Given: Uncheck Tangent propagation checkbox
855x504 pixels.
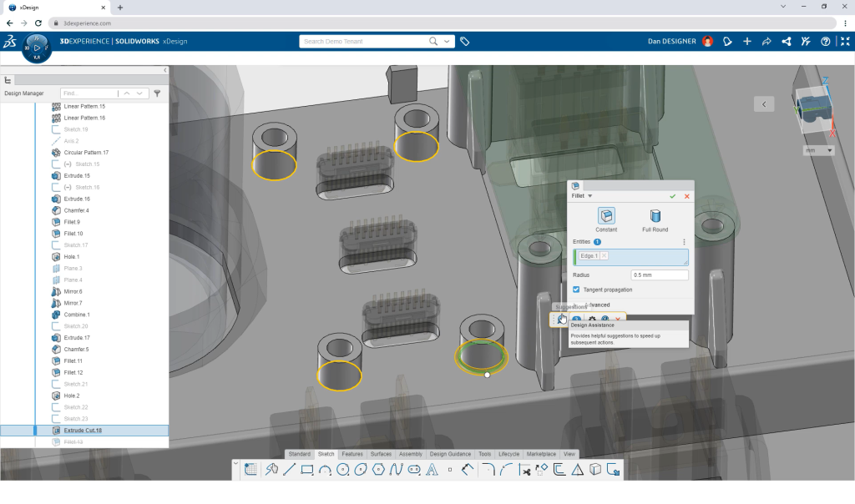Looking at the screenshot, I should 577,290.
